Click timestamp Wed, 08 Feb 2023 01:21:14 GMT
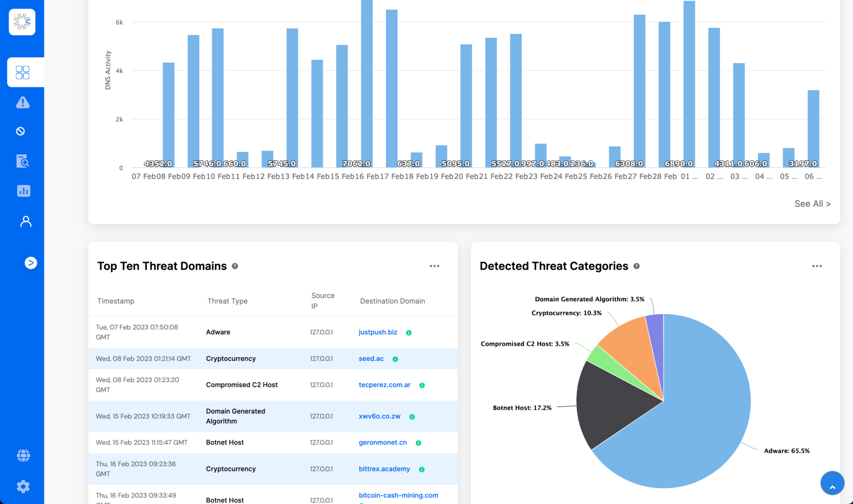The height and width of the screenshot is (504, 853). tap(143, 358)
